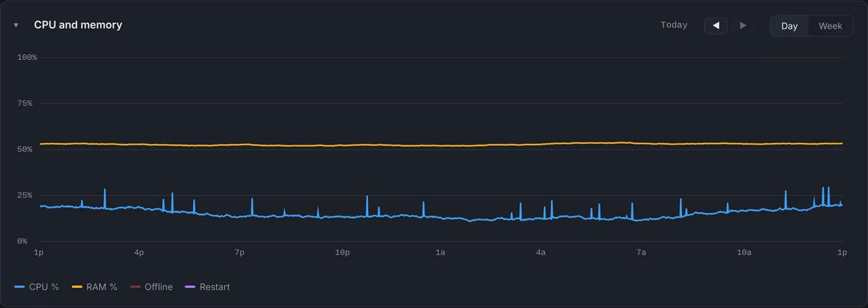
Task: Click the 100% y-axis label
Action: [x=27, y=57]
